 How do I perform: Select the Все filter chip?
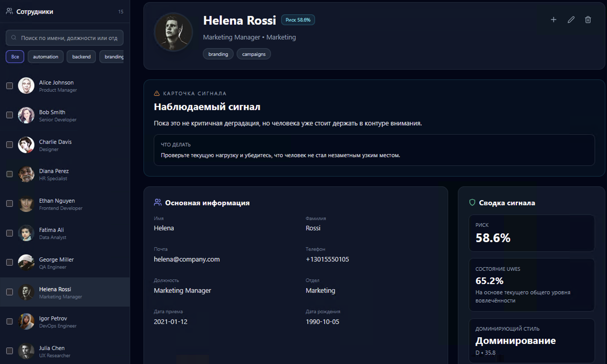pyautogui.click(x=15, y=57)
